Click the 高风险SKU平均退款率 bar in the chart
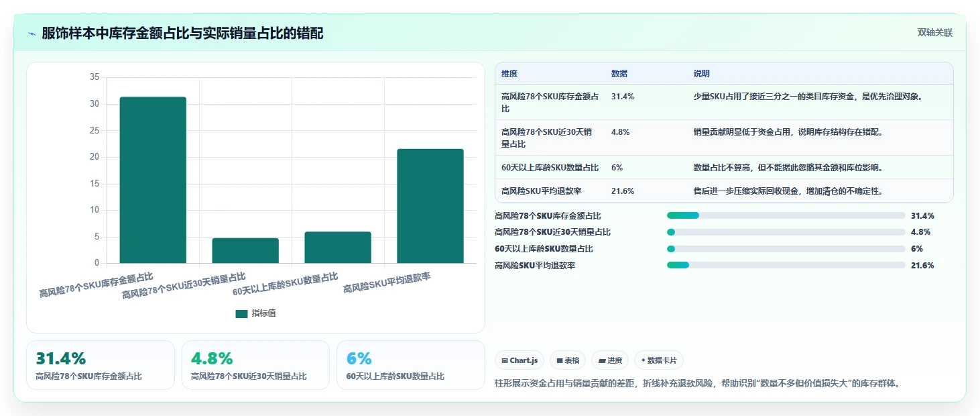The image size is (980, 416). tap(430, 206)
